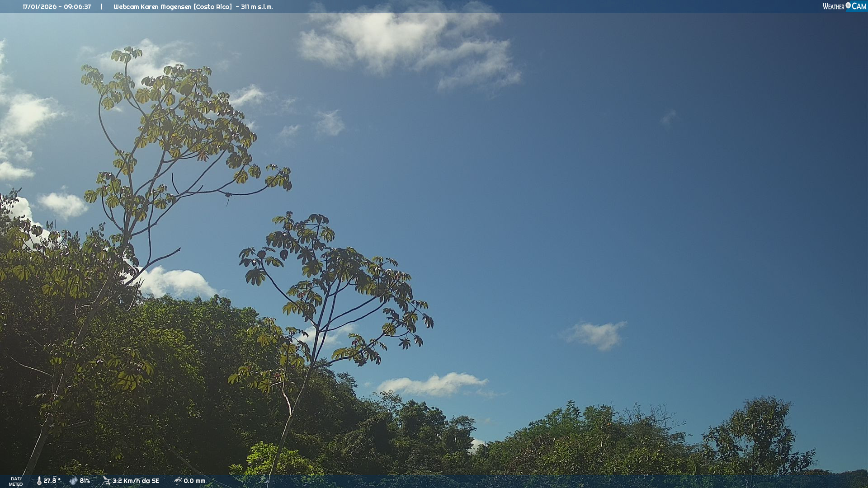Click the 09:06:37 timestamp
Image resolution: width=868 pixels, height=488 pixels.
pos(77,7)
